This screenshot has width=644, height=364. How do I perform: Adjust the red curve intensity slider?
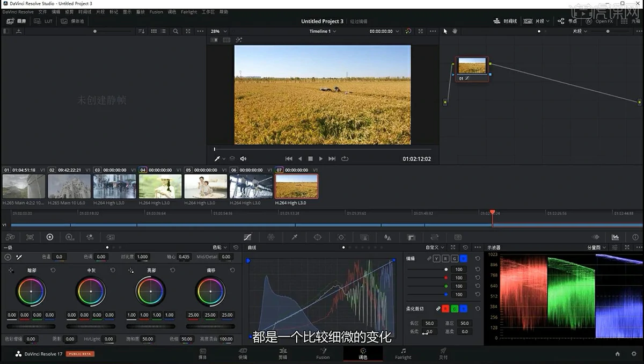[x=428, y=278]
